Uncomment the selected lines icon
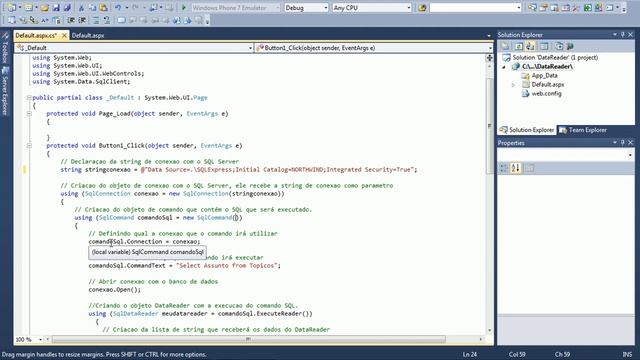 coord(107,20)
